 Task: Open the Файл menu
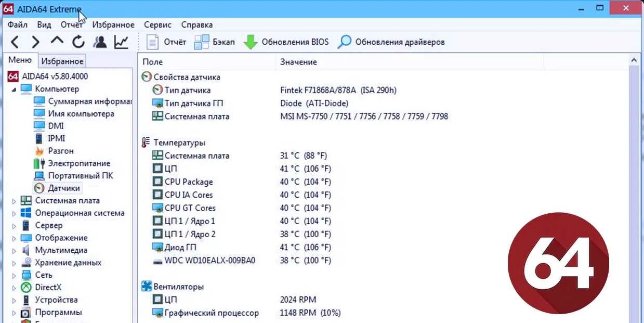pos(18,24)
